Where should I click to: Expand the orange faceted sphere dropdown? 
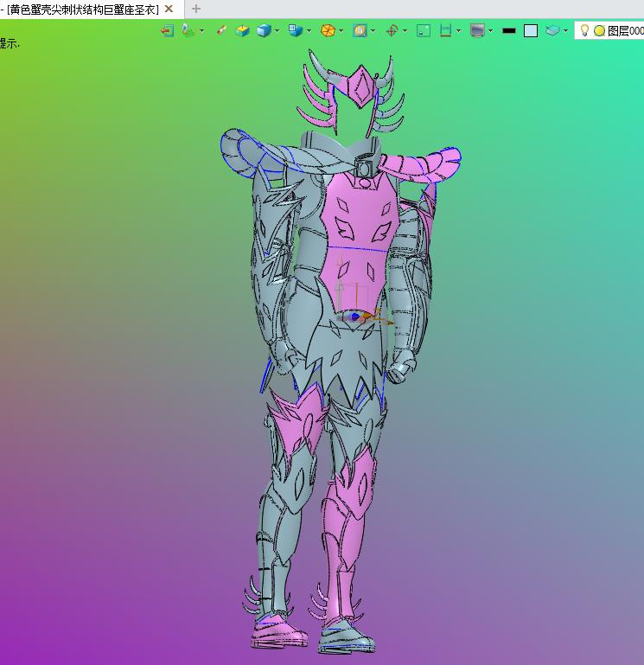(x=341, y=31)
